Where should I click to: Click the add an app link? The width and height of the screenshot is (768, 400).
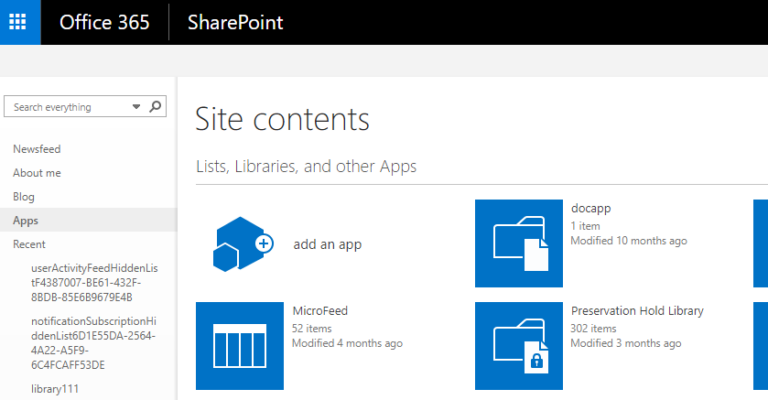pos(327,244)
